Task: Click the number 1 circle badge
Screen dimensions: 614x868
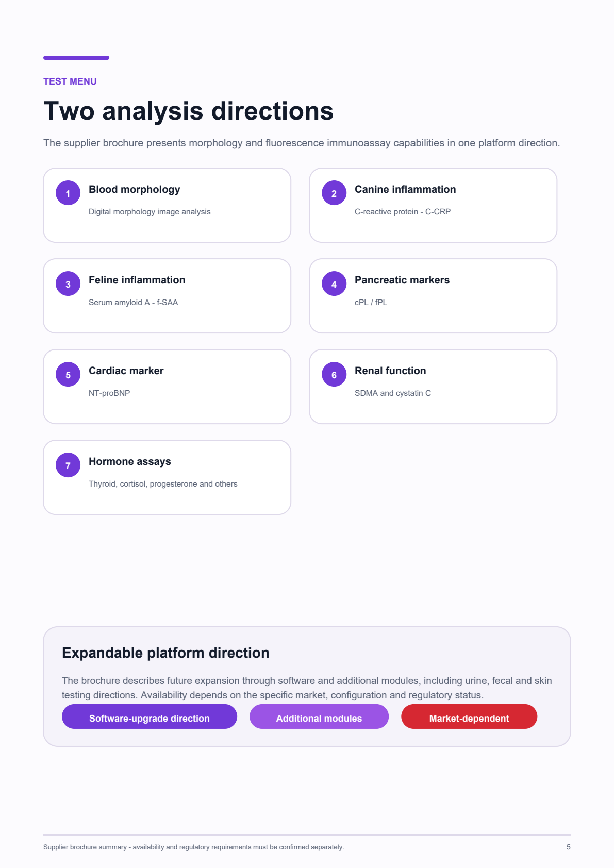Action: (68, 193)
